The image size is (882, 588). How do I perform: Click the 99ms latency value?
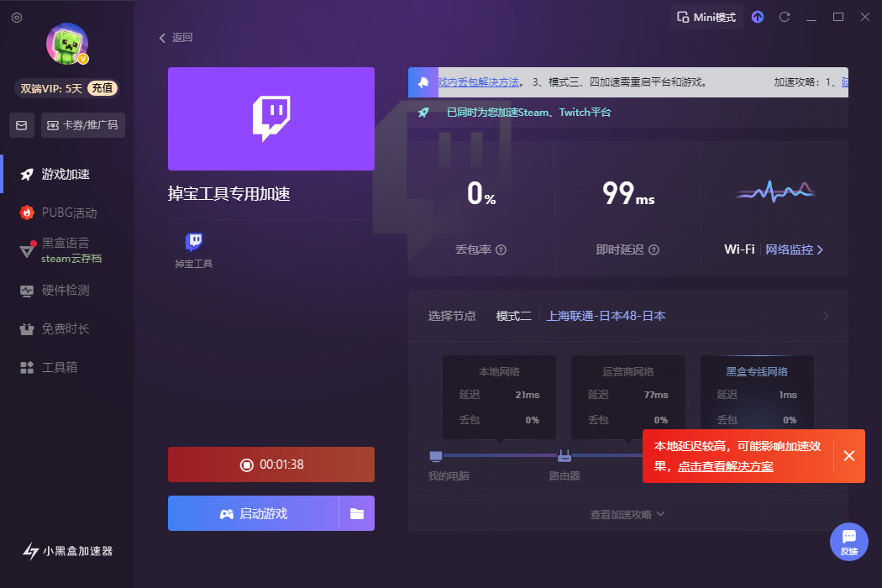(x=627, y=193)
